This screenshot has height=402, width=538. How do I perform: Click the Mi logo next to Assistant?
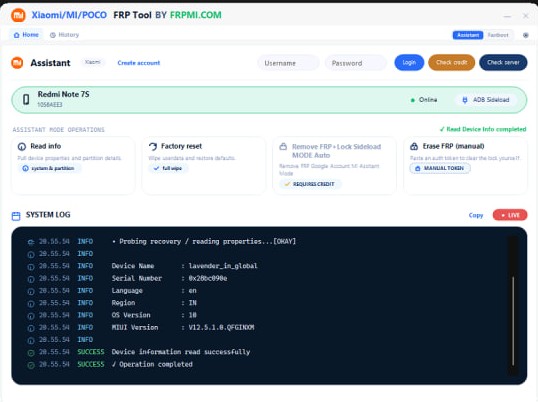click(x=17, y=63)
